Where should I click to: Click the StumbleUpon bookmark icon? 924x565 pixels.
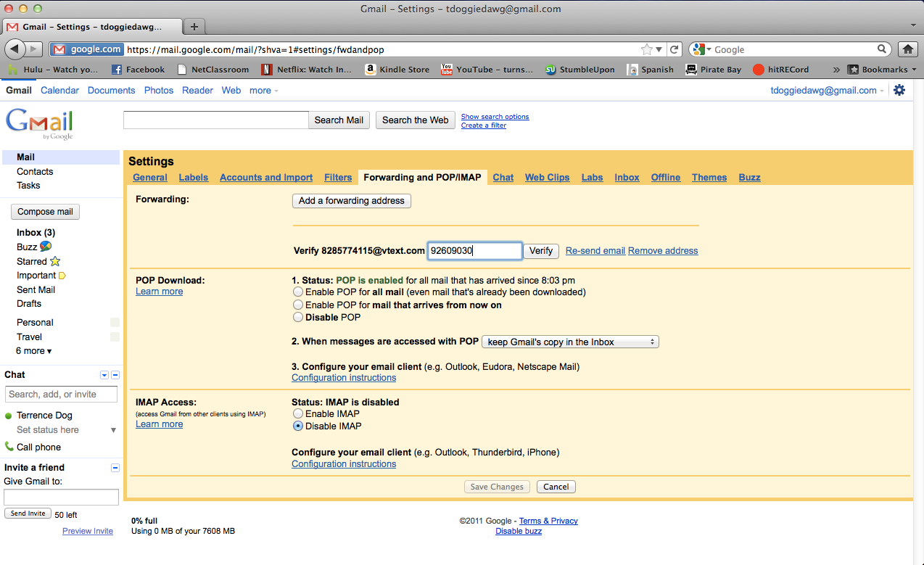point(550,69)
